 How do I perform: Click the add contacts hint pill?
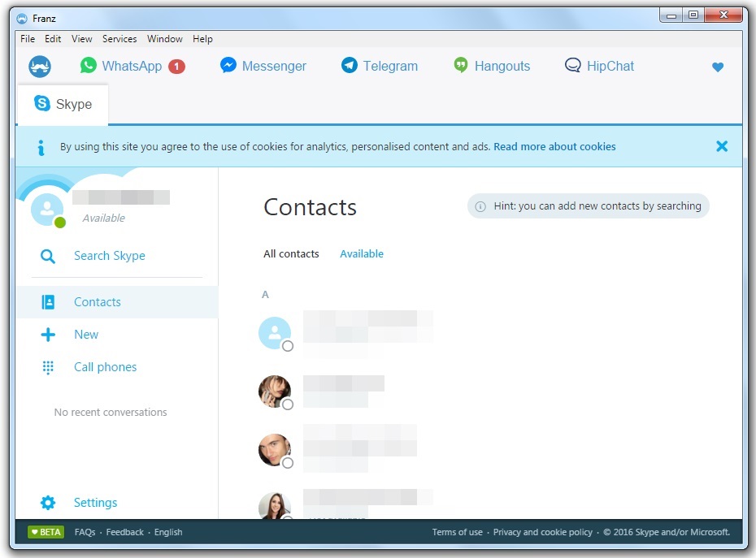point(589,206)
